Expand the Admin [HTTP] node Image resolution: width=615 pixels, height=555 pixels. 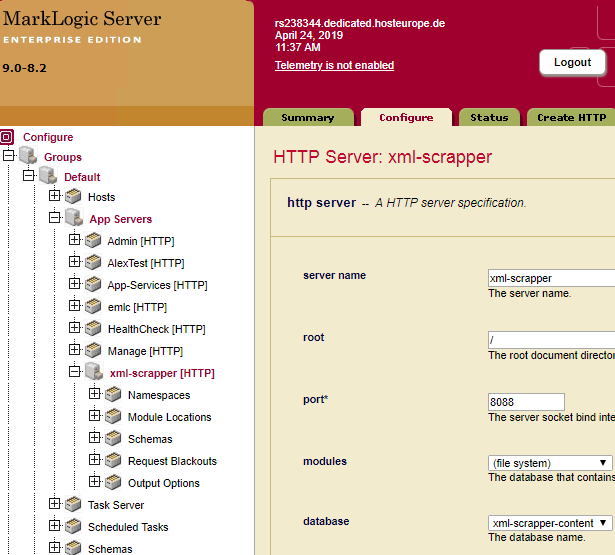coord(75,239)
